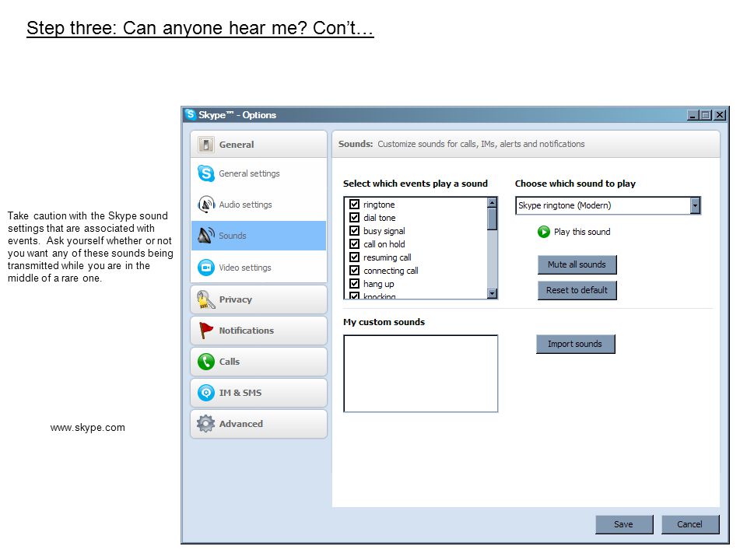This screenshot has width=747, height=560.
Task: Uncheck the connecting call checkbox
Action: (x=355, y=271)
